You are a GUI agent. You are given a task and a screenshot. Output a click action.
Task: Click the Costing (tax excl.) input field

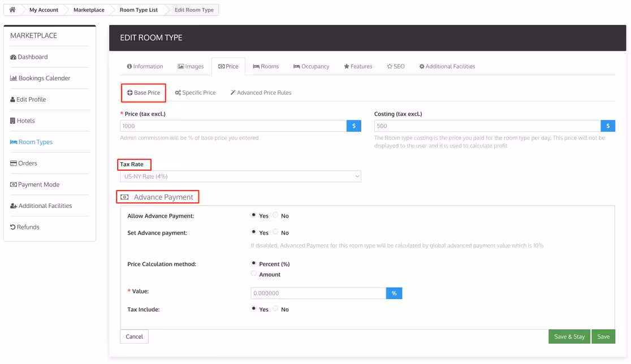tap(487, 126)
